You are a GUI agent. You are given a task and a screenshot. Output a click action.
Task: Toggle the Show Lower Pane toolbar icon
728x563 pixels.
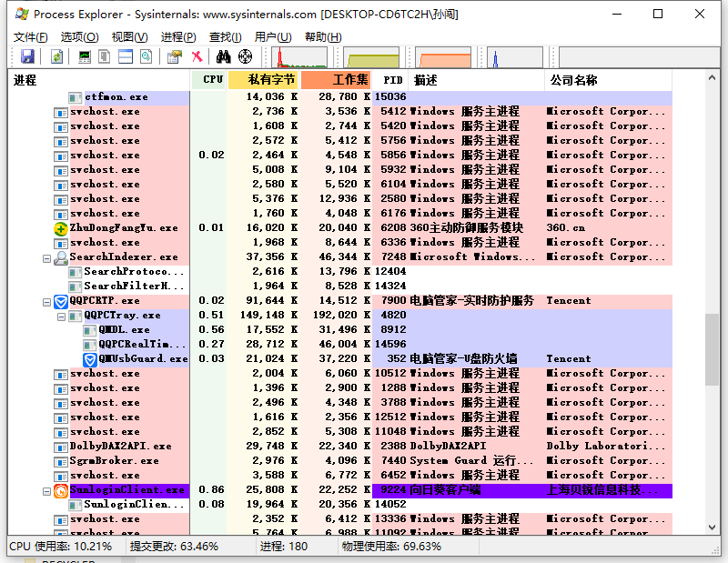tap(126, 56)
